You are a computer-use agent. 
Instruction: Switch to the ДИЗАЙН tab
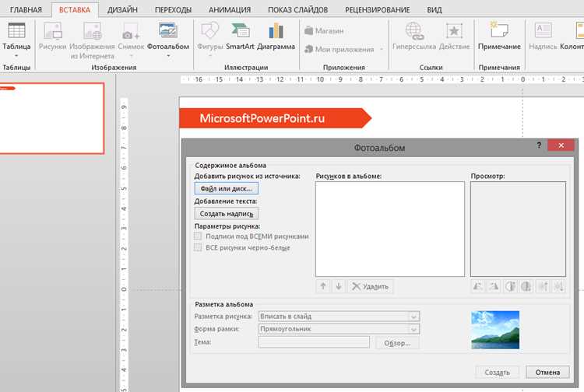click(122, 9)
